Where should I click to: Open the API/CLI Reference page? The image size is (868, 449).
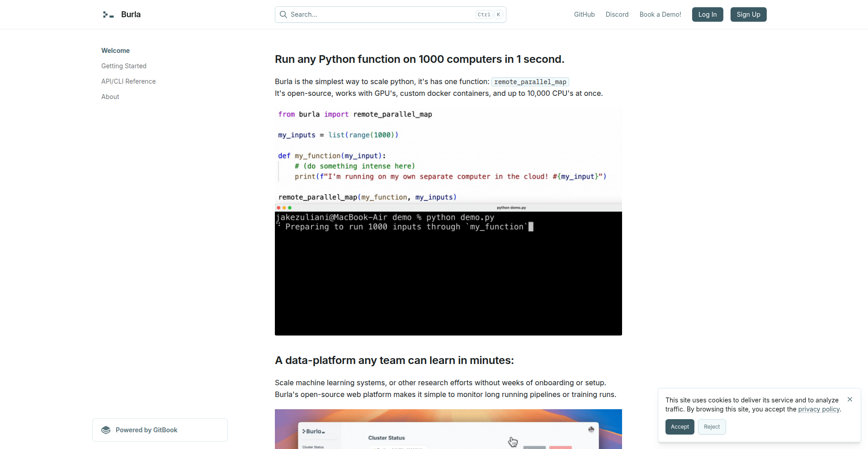point(128,81)
